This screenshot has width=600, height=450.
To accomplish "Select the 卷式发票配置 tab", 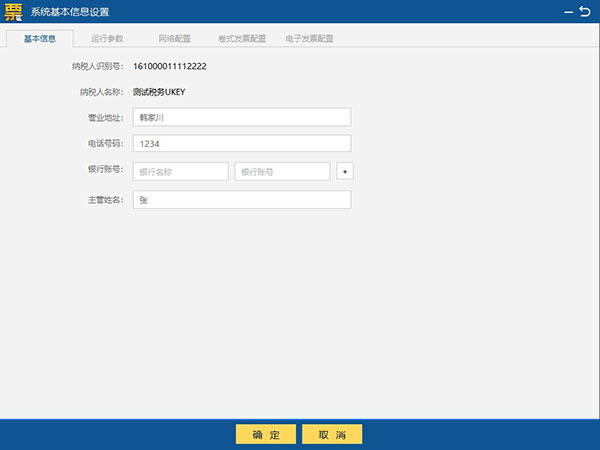I will 242,39.
